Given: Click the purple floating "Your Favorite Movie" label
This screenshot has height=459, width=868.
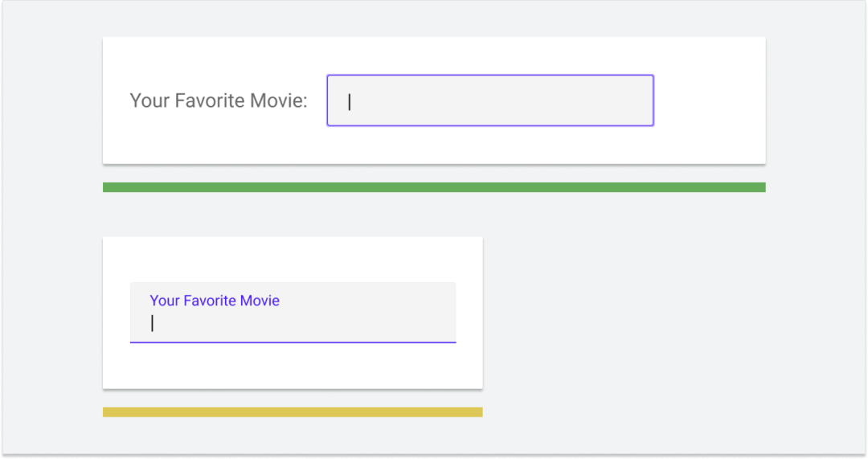Looking at the screenshot, I should (215, 301).
